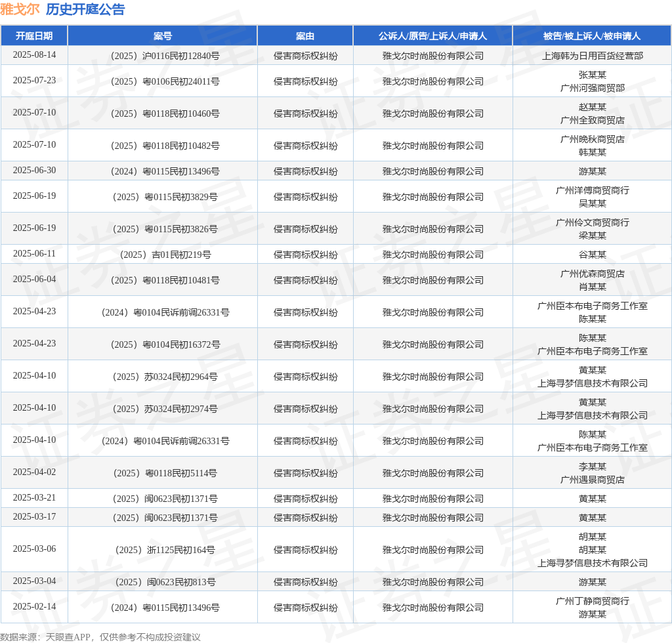Click defendant 吴某某
The height and width of the screenshot is (643, 672).
point(593,203)
